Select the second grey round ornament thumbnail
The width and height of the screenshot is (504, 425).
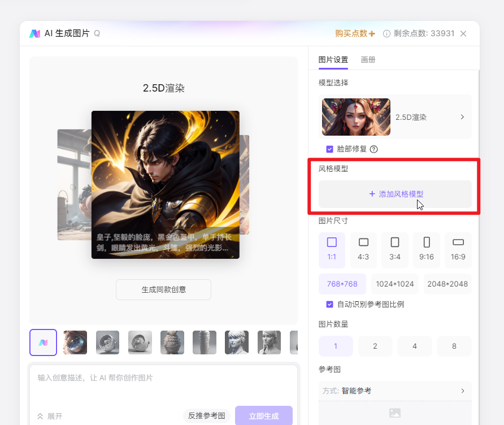(x=140, y=342)
